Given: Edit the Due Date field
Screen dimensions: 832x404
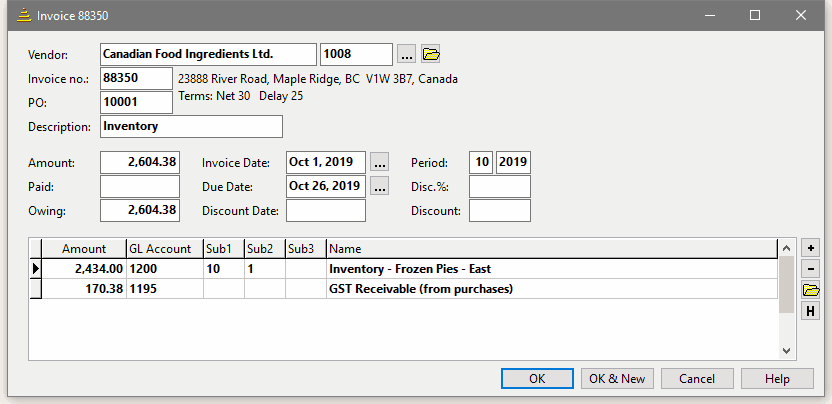Looking at the screenshot, I should (x=326, y=186).
